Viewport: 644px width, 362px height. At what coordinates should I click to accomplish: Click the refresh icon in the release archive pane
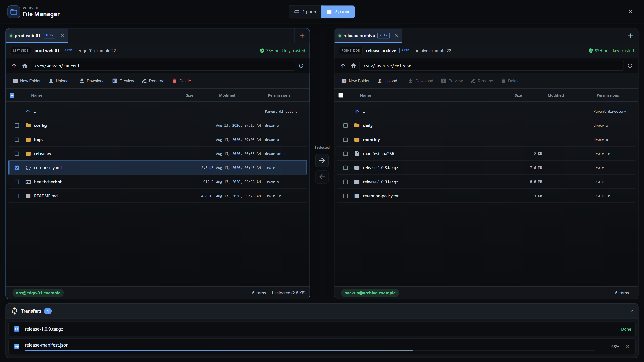pos(630,66)
